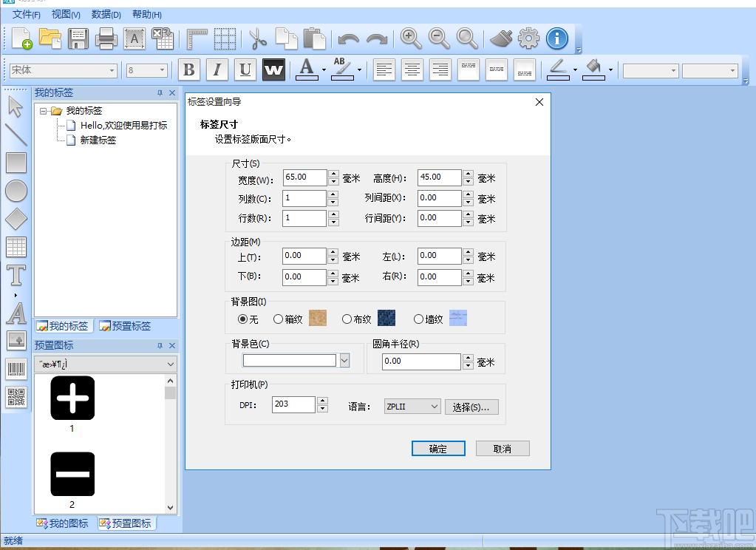Select the line drawing tool

pos(16,135)
